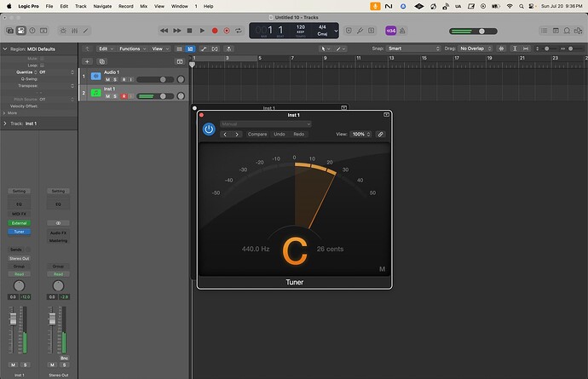Expand the Track Inst 1 disclosure

[5, 123]
